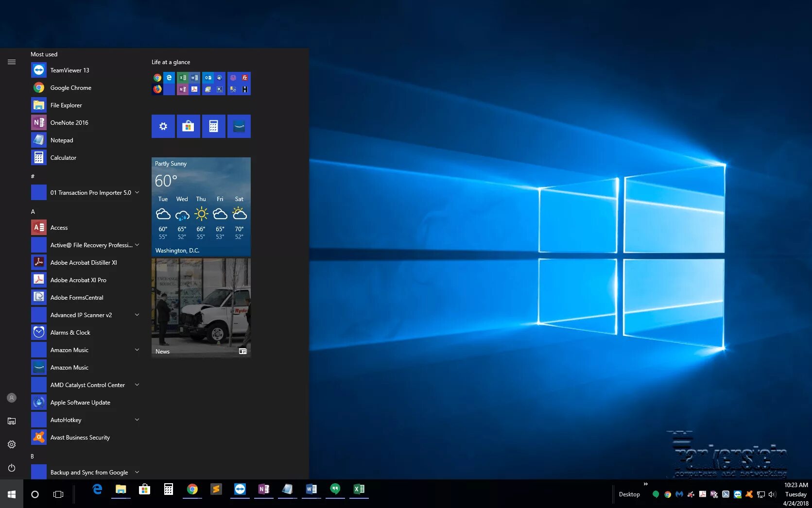Viewport: 812px width, 508px height.
Task: Click the Excel small tile
Action: (183, 78)
